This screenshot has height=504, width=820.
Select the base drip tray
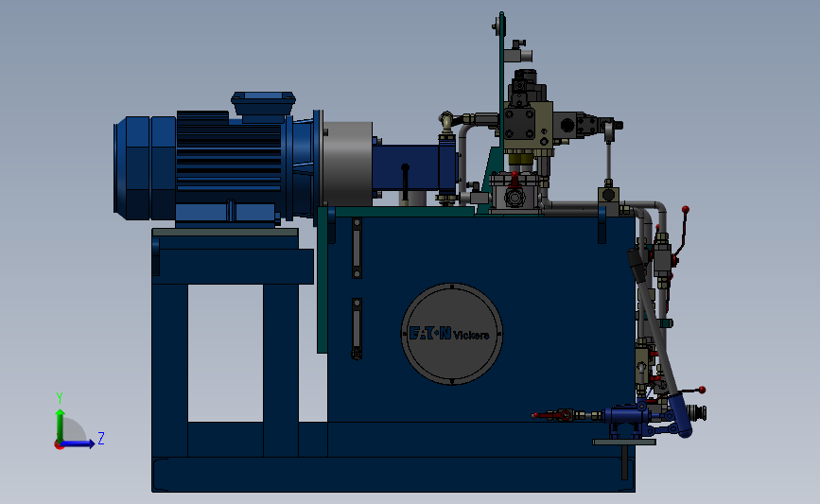393,475
